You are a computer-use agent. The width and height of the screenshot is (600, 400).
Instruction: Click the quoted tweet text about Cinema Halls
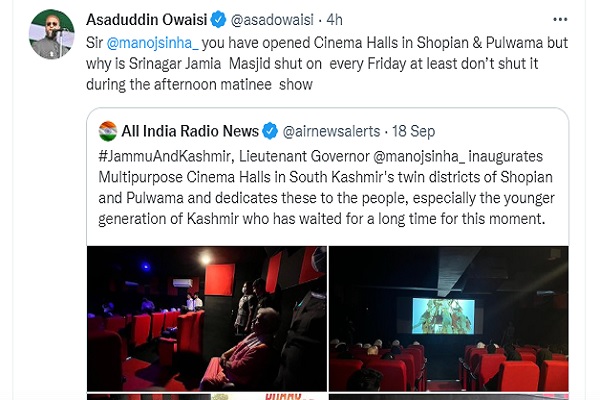click(326, 188)
